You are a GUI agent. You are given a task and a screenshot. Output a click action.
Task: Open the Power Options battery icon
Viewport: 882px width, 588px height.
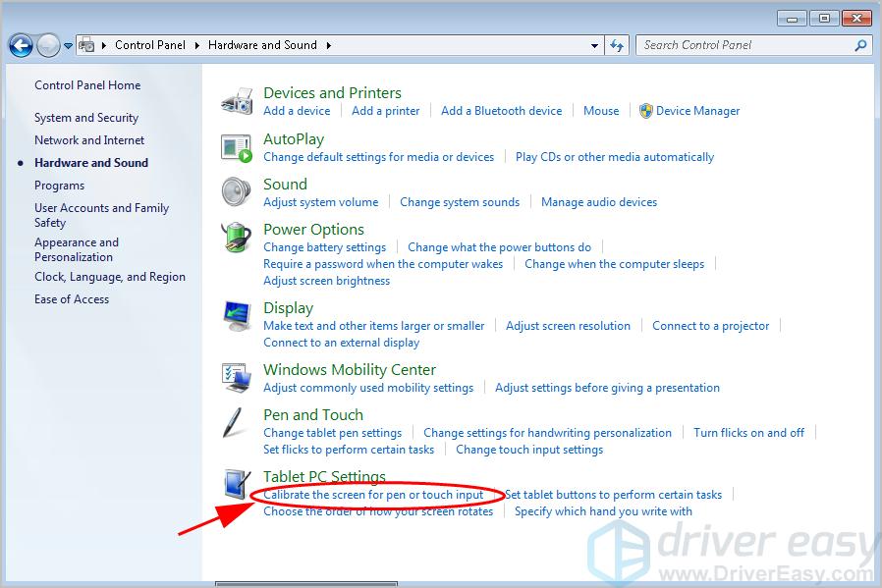[x=237, y=238]
